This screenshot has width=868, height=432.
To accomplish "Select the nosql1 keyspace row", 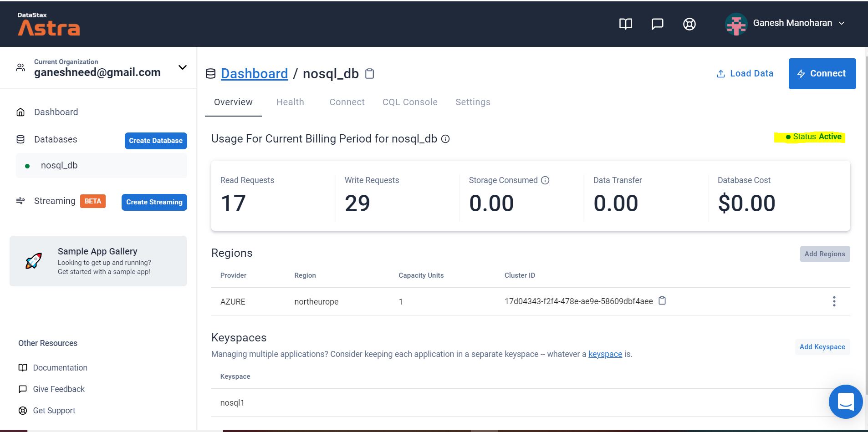I will (232, 402).
